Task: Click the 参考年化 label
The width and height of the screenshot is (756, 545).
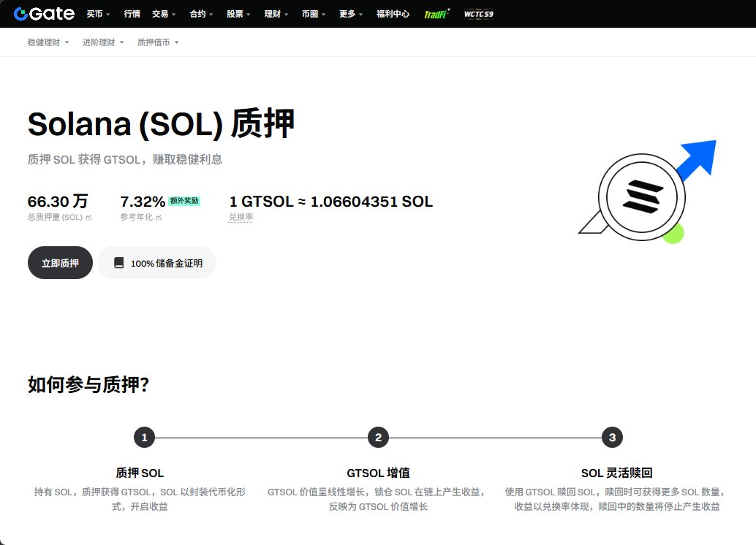Action: 137,217
